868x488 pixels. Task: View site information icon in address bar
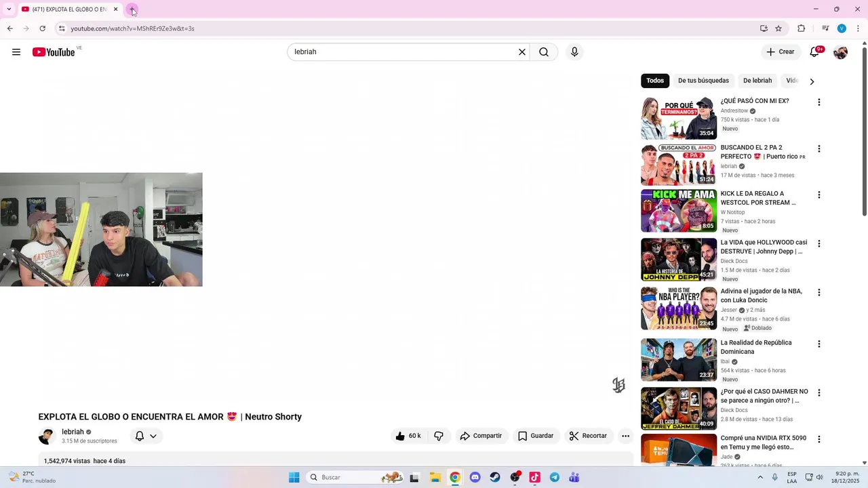[62, 28]
